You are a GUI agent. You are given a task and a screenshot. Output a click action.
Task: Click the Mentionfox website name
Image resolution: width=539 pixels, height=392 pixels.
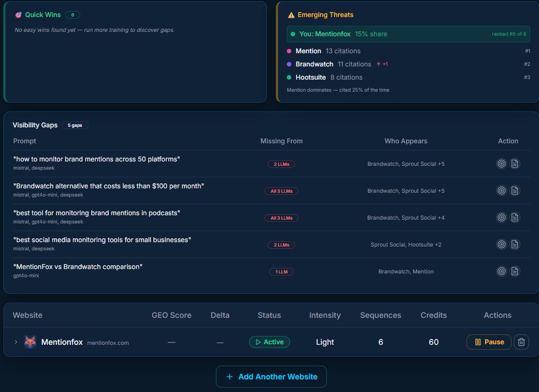pyautogui.click(x=62, y=342)
